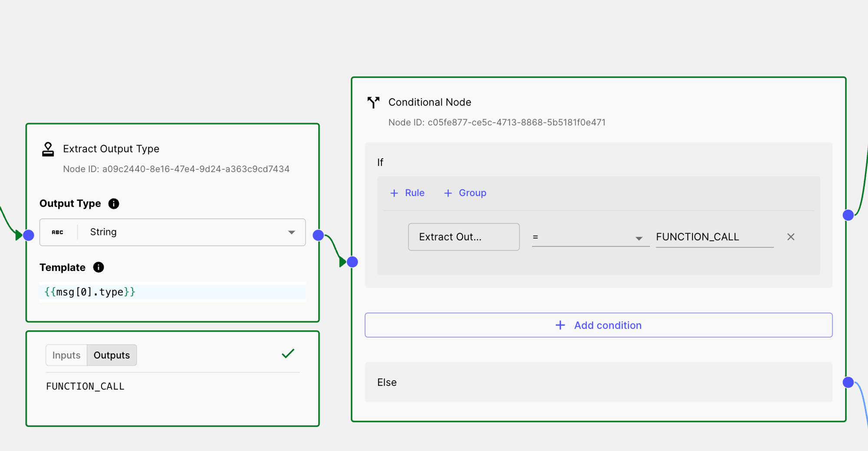Viewport: 868px width, 451px height.
Task: Switch to the Outputs tab
Action: pos(112,355)
